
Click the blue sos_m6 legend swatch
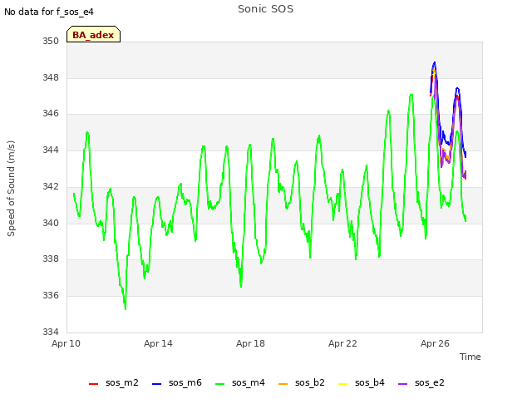pyautogui.click(x=156, y=384)
